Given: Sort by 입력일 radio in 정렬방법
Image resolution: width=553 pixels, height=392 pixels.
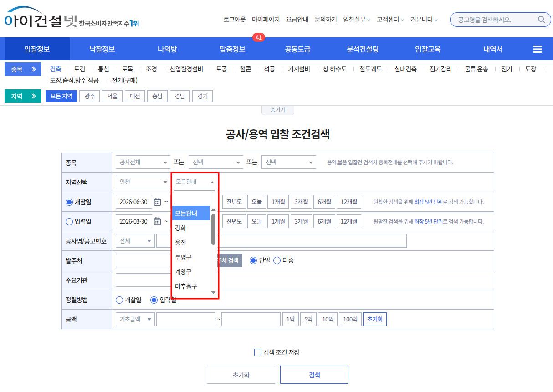Looking at the screenshot, I should click(154, 300).
